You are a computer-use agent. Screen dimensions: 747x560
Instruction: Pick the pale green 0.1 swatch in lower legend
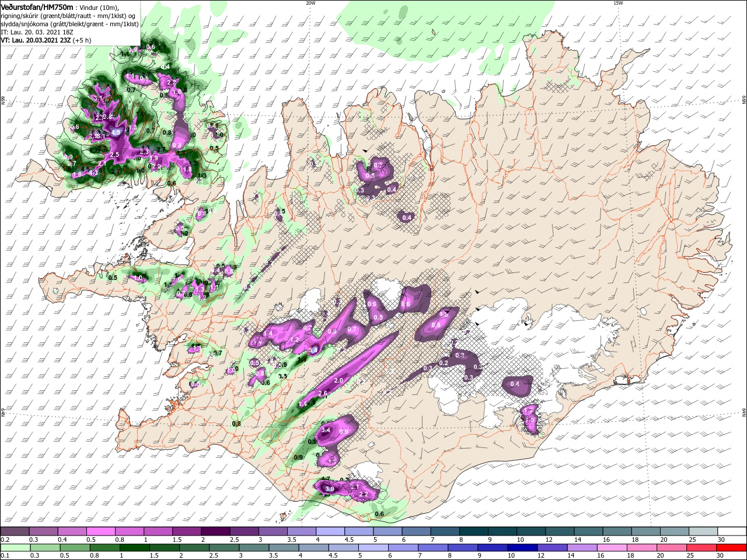15,547
